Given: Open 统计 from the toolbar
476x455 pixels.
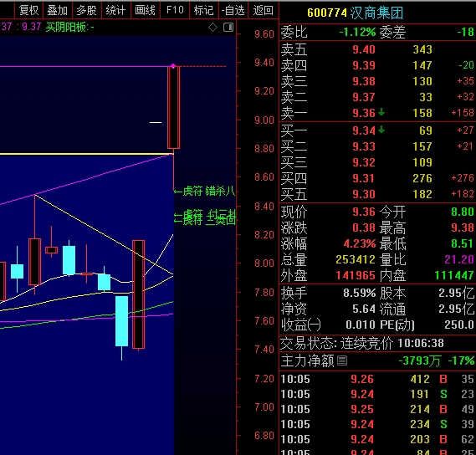Looking at the screenshot, I should (x=115, y=10).
